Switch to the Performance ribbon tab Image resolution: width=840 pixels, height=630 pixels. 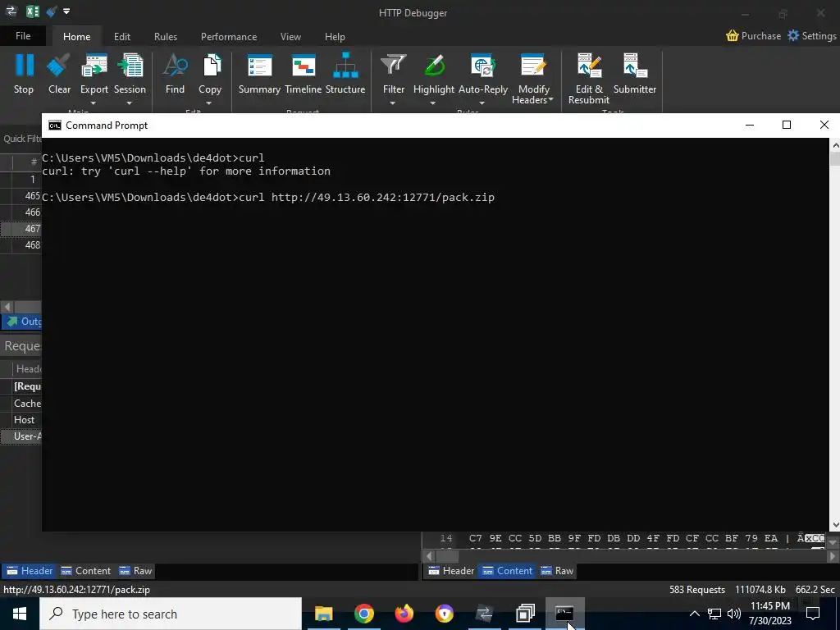pos(229,36)
